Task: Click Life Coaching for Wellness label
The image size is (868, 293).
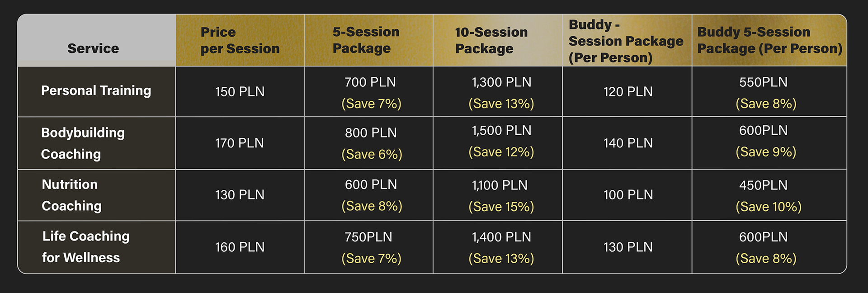Action: (x=86, y=247)
